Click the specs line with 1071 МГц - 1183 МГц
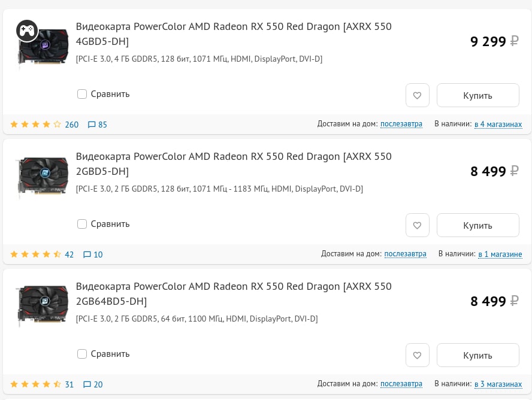 coord(219,189)
